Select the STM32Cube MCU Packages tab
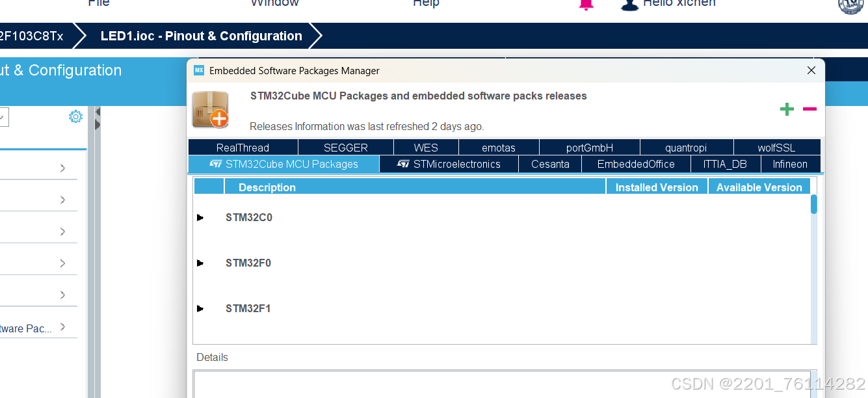Image resolution: width=868 pixels, height=398 pixels. [x=283, y=164]
